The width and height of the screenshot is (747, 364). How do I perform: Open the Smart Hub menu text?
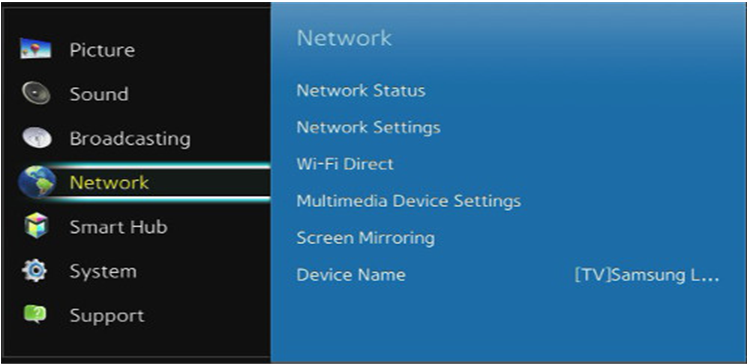click(x=118, y=227)
